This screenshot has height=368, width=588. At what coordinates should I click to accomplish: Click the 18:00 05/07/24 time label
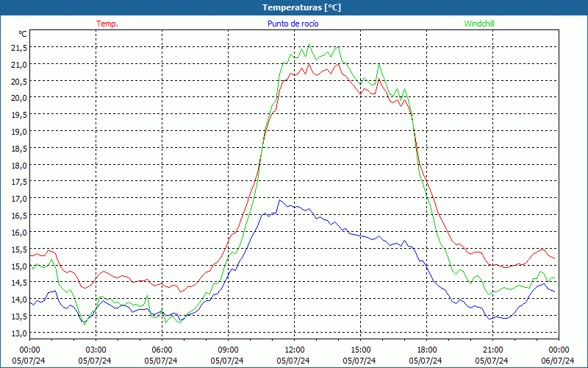(426, 355)
